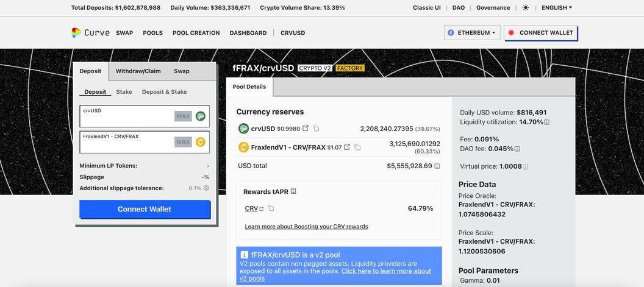Go to POOL CREATION page
Image resolution: width=644 pixels, height=287 pixels.
(196, 33)
